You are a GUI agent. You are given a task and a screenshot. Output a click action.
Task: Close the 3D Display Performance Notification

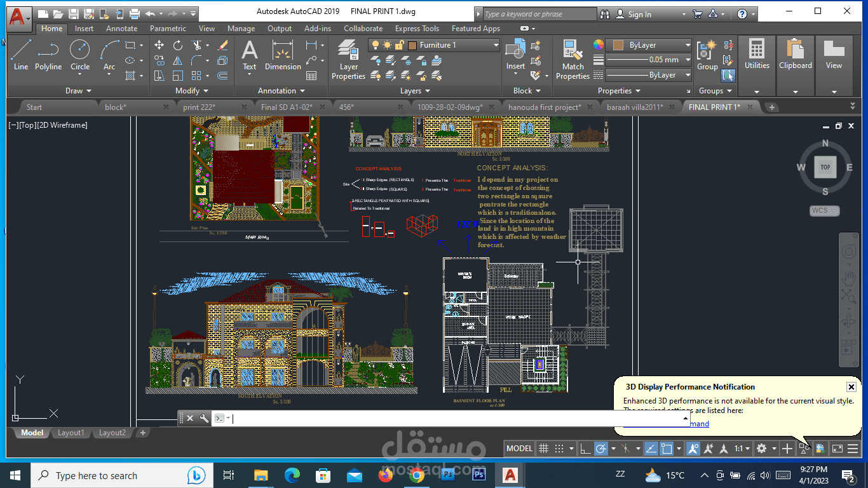851,386
